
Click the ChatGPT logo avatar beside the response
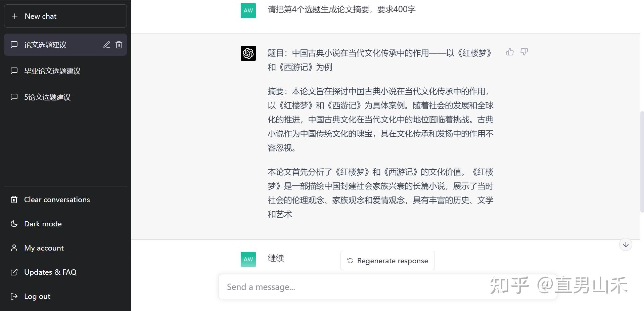pyautogui.click(x=248, y=53)
